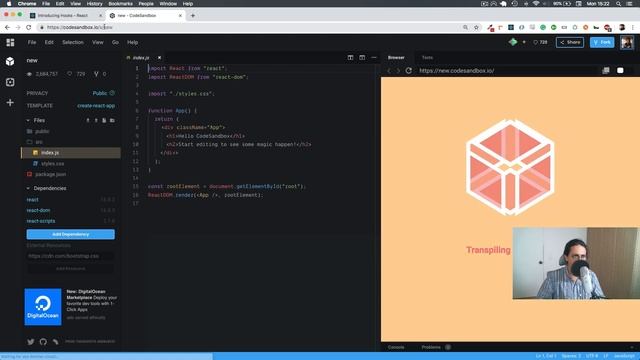Open the sandbox info cube icon
Screen dimensions: 640x360
tap(10, 62)
